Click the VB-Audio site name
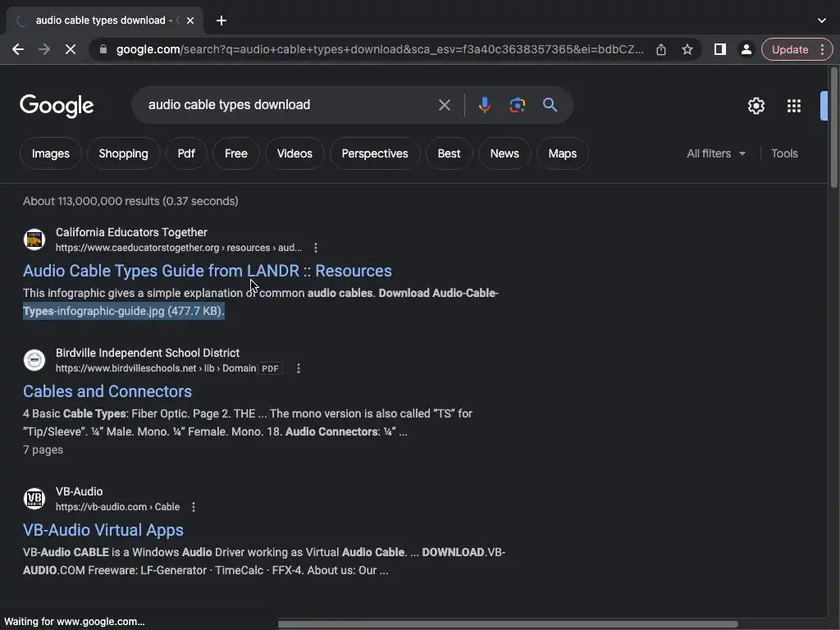This screenshot has width=840, height=630. click(x=79, y=492)
